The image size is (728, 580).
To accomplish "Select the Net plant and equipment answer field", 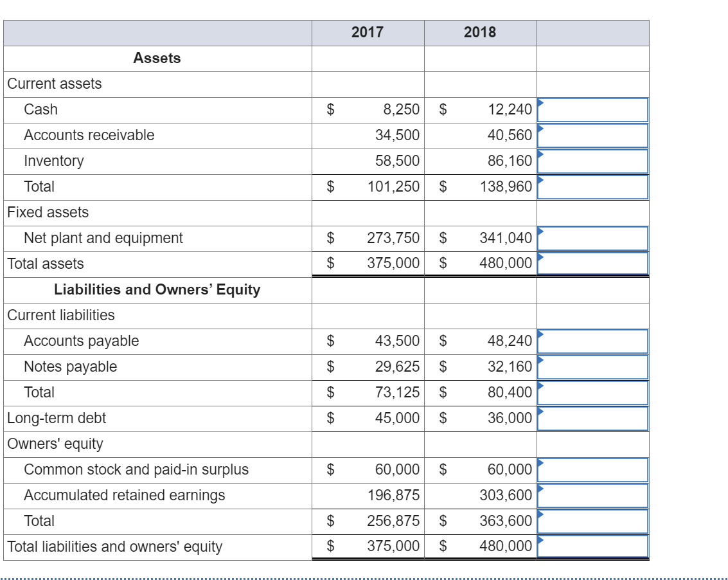I will [592, 238].
